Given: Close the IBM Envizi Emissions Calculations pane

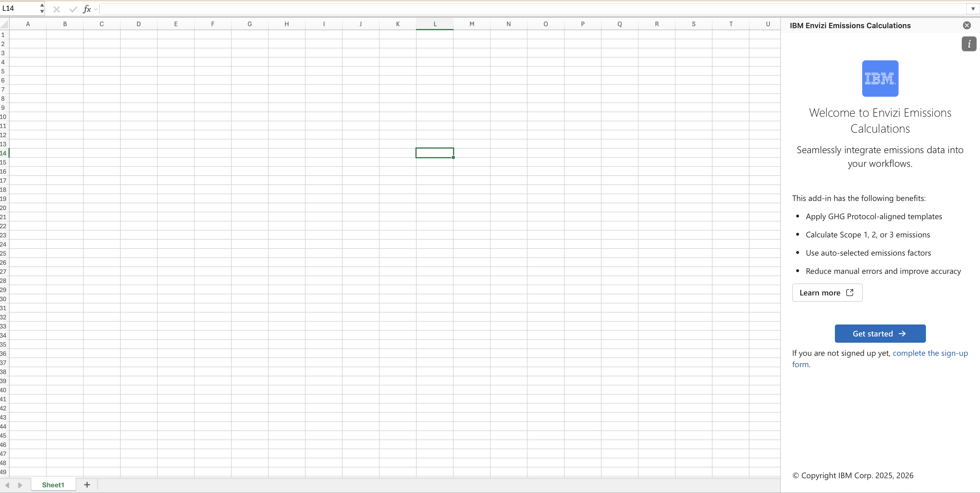Looking at the screenshot, I should click(x=967, y=26).
